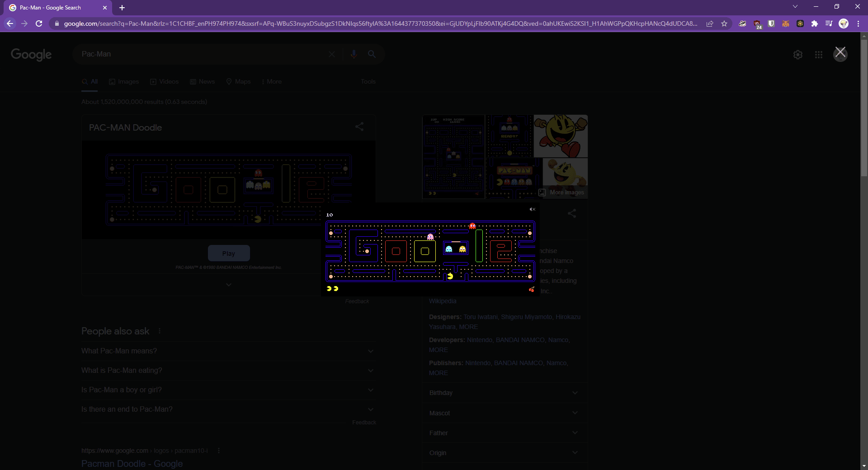The height and width of the screenshot is (470, 868).
Task: Open More images link
Action: point(561,193)
